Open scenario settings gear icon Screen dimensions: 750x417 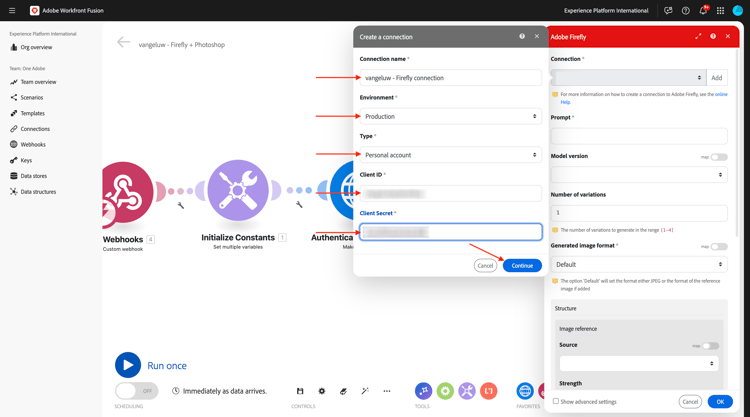[x=322, y=391]
